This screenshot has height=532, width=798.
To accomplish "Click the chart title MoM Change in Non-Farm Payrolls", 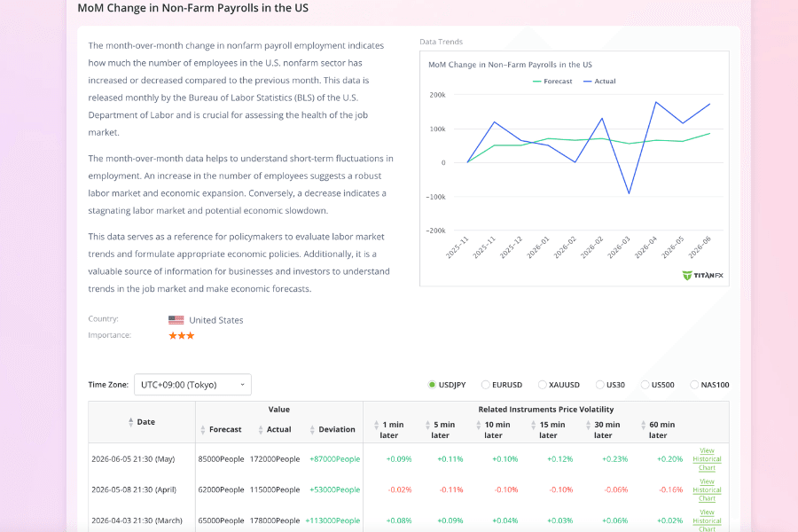I will point(510,65).
